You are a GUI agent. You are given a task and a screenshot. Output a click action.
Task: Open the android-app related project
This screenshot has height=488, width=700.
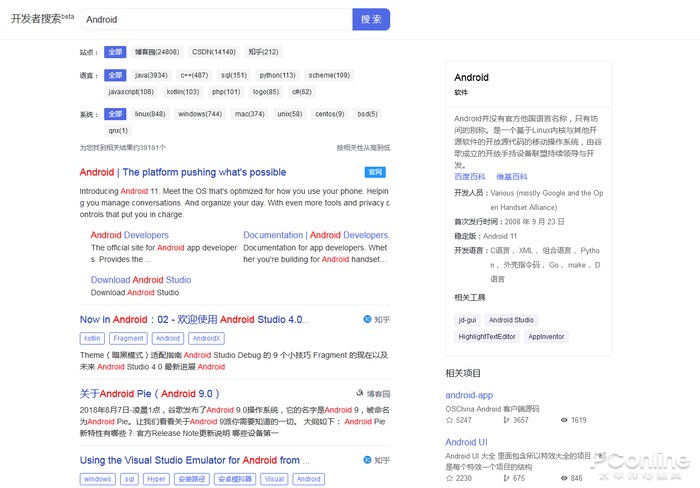coord(469,395)
